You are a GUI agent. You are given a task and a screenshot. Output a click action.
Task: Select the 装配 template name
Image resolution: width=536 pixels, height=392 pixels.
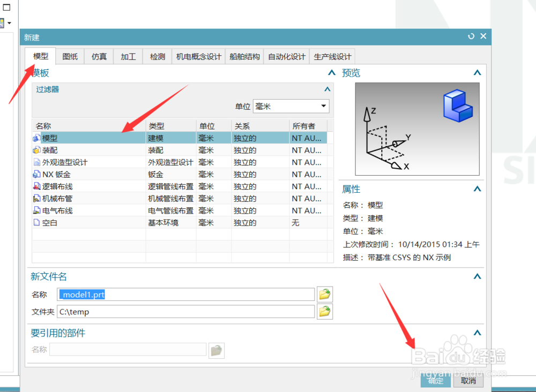(x=50, y=150)
